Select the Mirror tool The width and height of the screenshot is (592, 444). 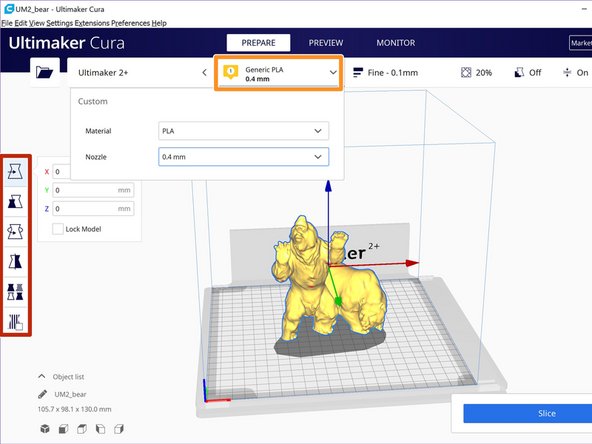pos(15,261)
